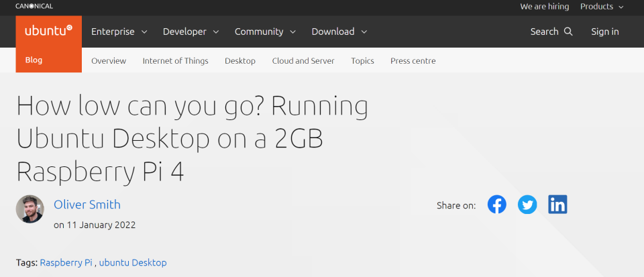This screenshot has width=644, height=277.
Task: Expand the Enterprise dropdown menu
Action: (x=119, y=32)
